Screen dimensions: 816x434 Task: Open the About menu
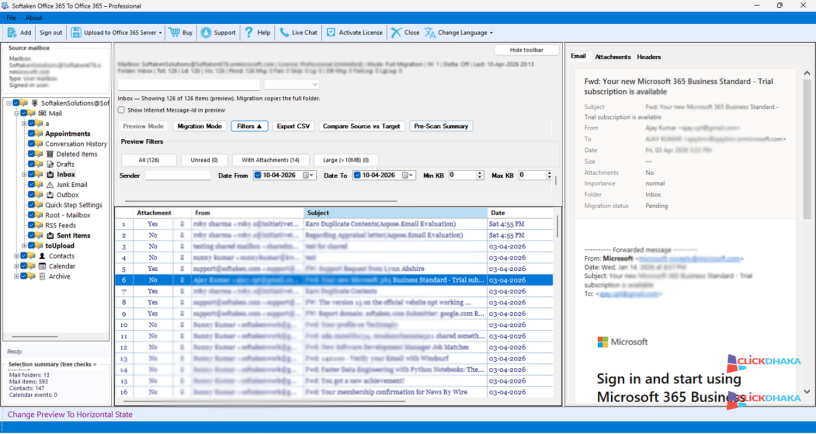pyautogui.click(x=34, y=18)
